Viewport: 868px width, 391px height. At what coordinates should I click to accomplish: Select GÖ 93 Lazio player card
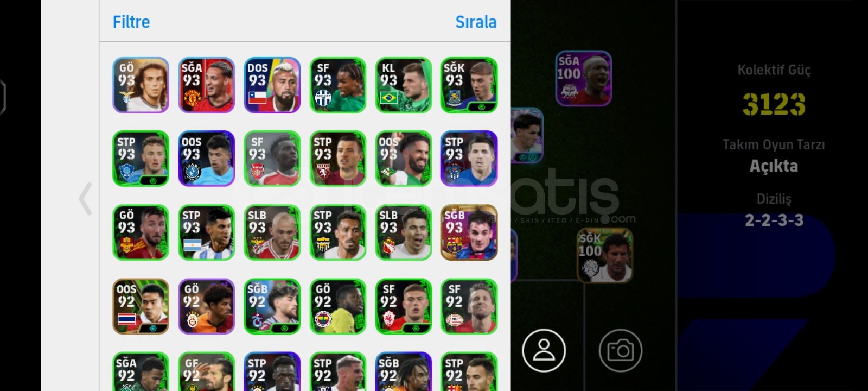click(x=141, y=85)
